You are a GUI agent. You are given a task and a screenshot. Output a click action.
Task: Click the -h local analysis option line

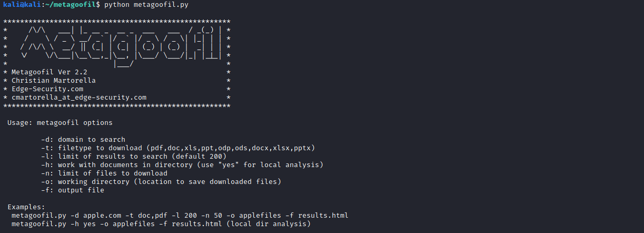182,165
